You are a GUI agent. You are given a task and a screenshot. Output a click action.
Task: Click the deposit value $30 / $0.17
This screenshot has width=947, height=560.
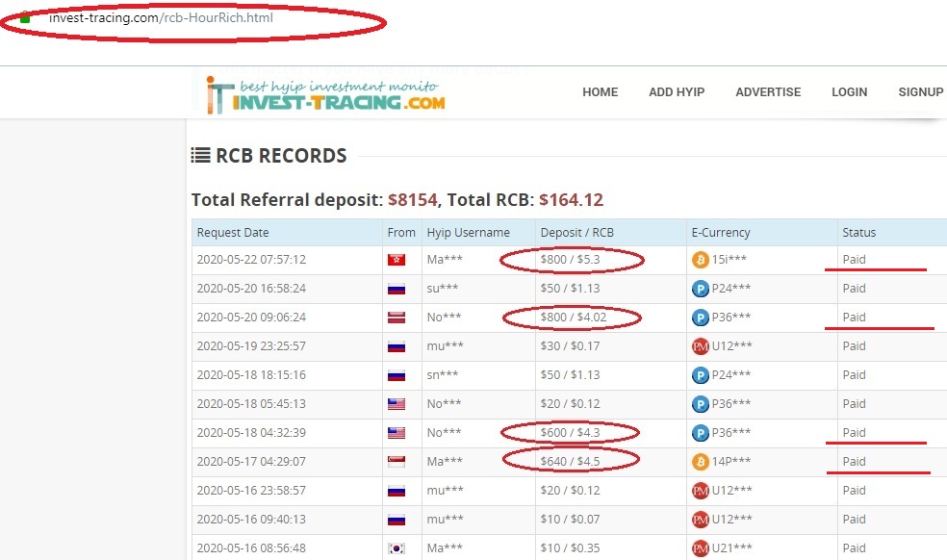(570, 346)
